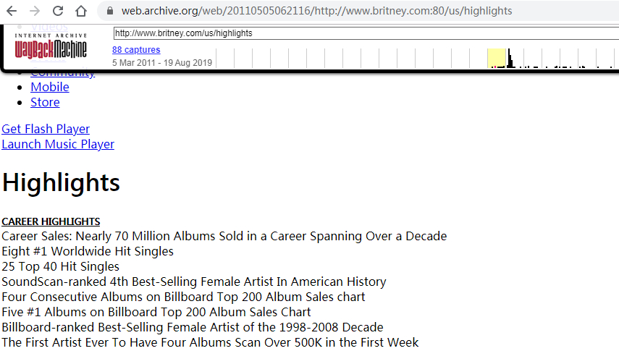Open the Mobile navigation link
Viewport: 619px width, 364px height.
pyautogui.click(x=50, y=87)
